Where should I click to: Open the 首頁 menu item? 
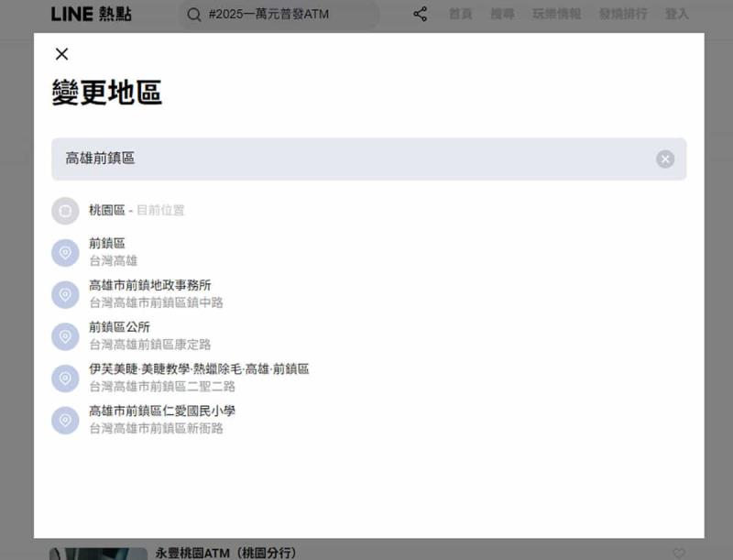click(x=459, y=14)
